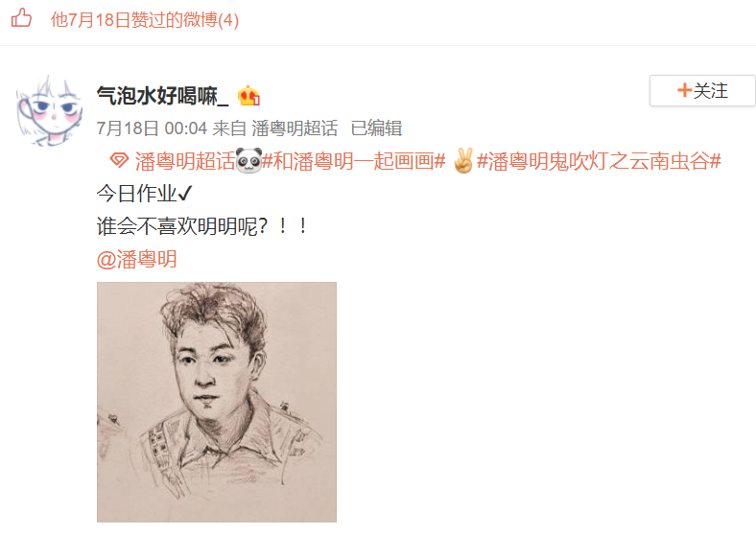756x535 pixels.
Task: Open the 气泡水好喝嘛_ username profile
Action: click(162, 96)
